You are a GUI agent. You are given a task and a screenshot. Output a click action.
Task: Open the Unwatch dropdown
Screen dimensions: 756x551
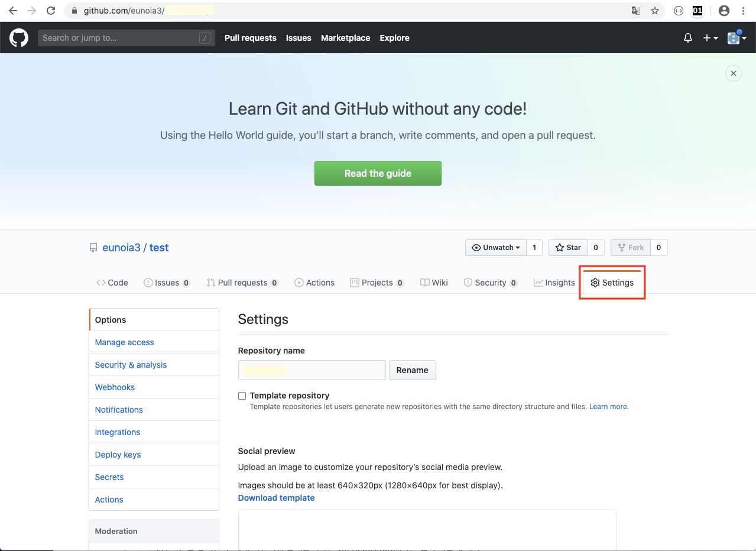point(497,248)
